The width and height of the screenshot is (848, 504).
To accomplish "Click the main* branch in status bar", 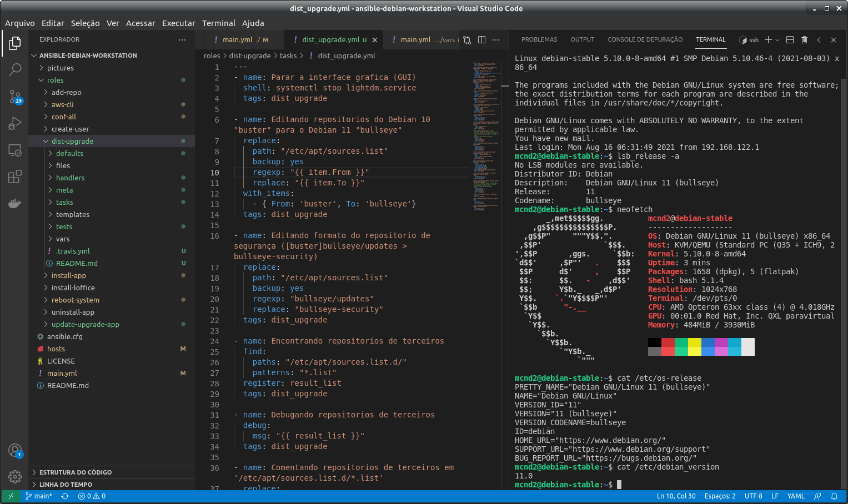I will coord(39,496).
